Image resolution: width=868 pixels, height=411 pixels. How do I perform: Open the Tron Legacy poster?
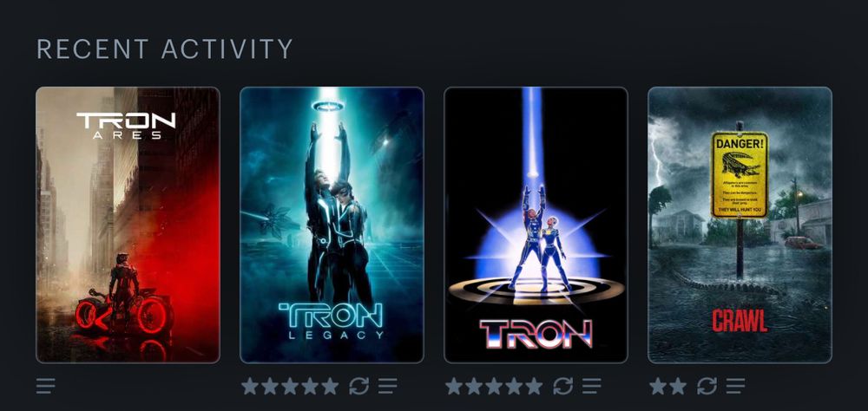pos(332,225)
